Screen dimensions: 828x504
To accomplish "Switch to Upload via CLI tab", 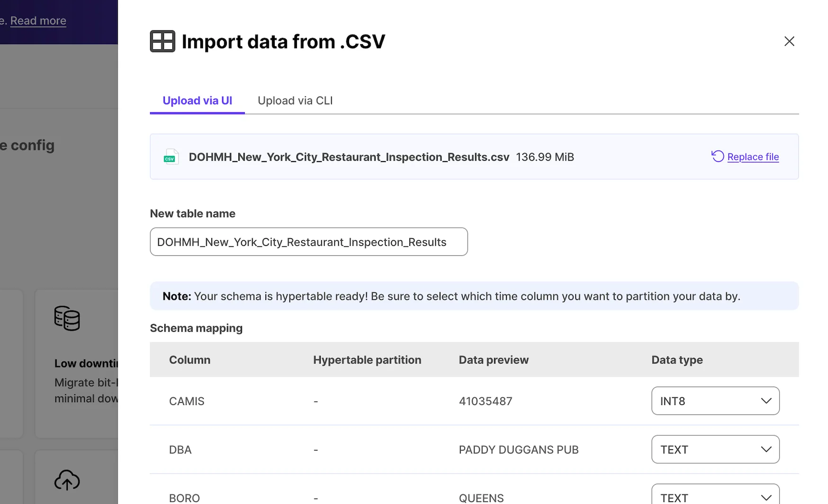I will [x=295, y=100].
